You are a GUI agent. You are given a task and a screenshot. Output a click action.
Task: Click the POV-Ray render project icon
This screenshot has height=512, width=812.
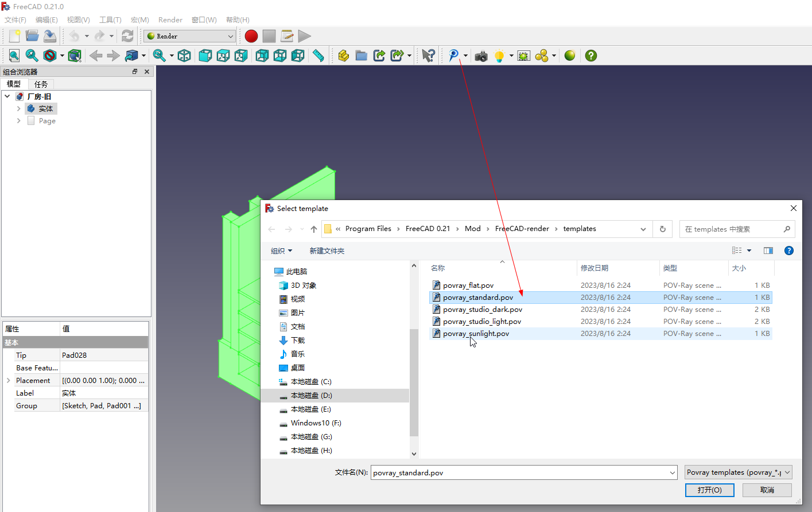click(x=453, y=56)
